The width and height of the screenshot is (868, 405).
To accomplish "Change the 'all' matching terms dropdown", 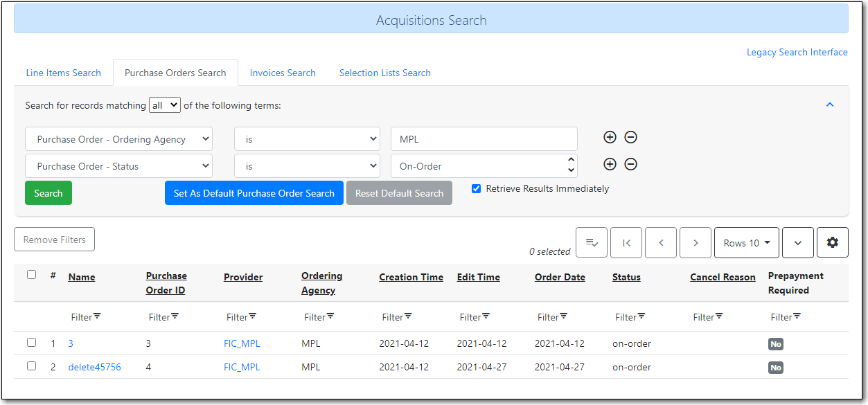I will click(x=164, y=105).
